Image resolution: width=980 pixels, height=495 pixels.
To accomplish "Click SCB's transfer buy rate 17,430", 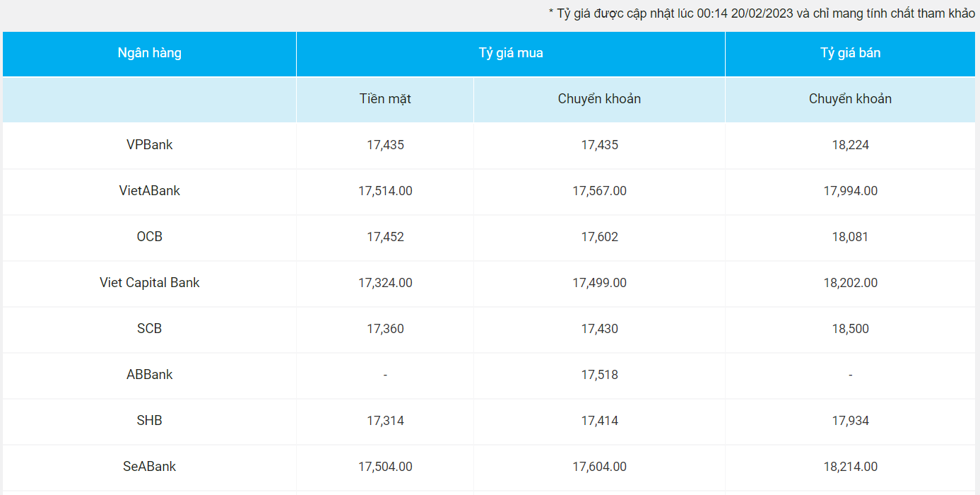I will coord(599,329).
